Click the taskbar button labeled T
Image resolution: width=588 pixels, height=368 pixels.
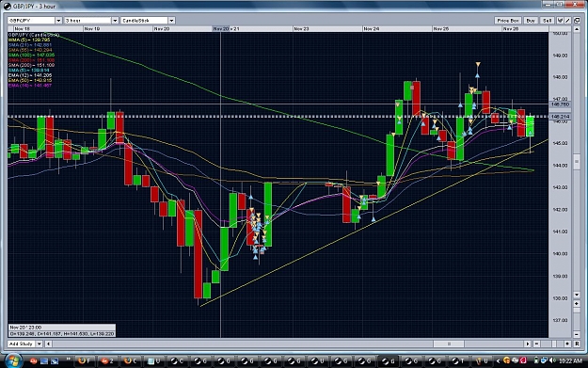pos(458,360)
